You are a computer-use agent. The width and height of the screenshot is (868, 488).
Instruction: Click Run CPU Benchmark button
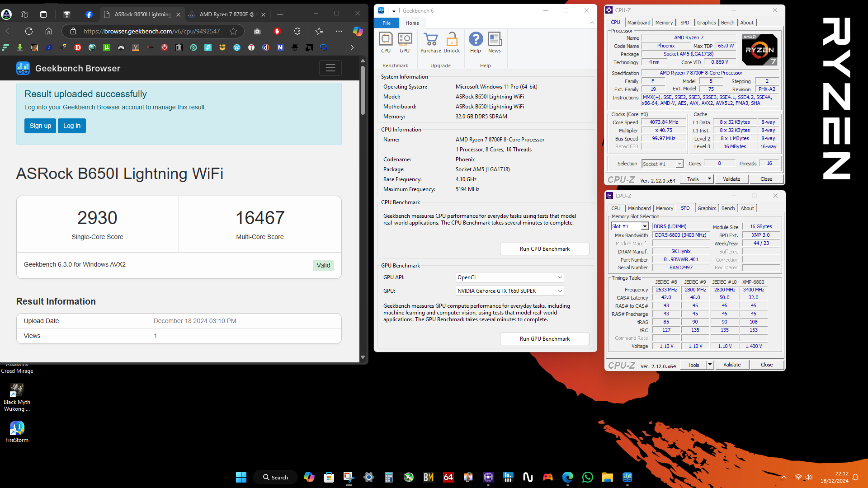545,249
